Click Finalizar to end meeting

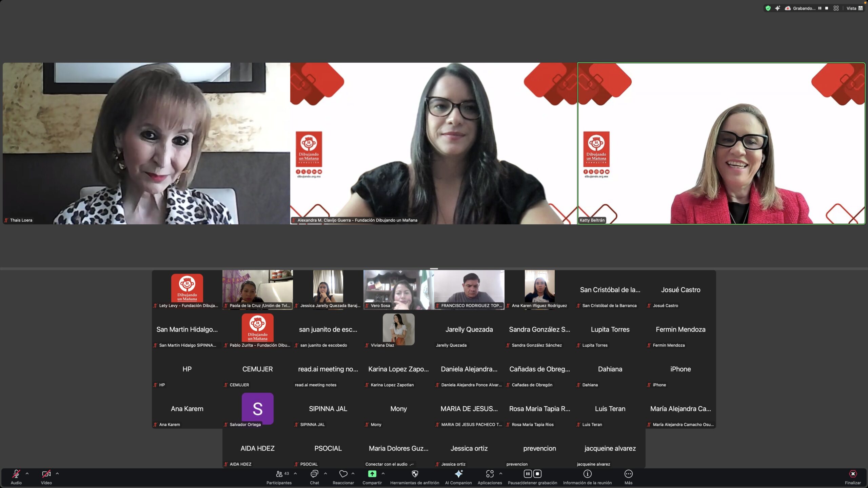tap(853, 474)
